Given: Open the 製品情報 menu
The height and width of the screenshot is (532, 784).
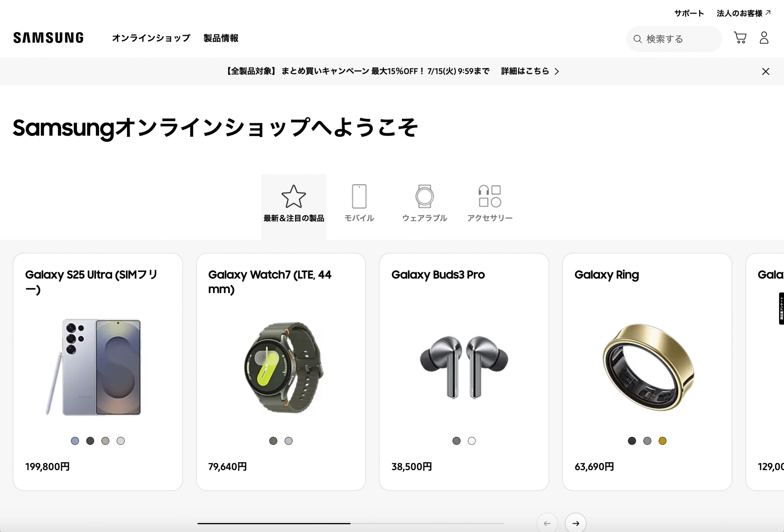Looking at the screenshot, I should [221, 38].
